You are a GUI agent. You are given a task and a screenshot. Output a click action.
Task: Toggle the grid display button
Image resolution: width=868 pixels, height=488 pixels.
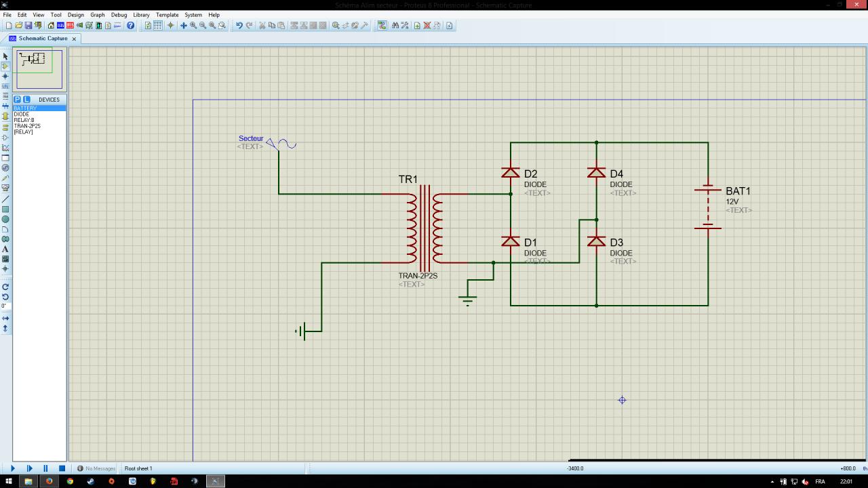(157, 26)
